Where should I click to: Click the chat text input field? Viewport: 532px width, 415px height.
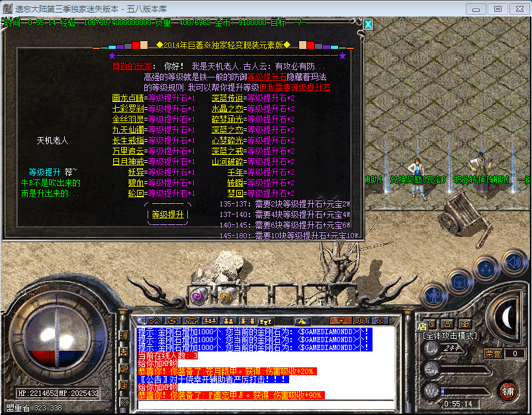tap(266, 404)
